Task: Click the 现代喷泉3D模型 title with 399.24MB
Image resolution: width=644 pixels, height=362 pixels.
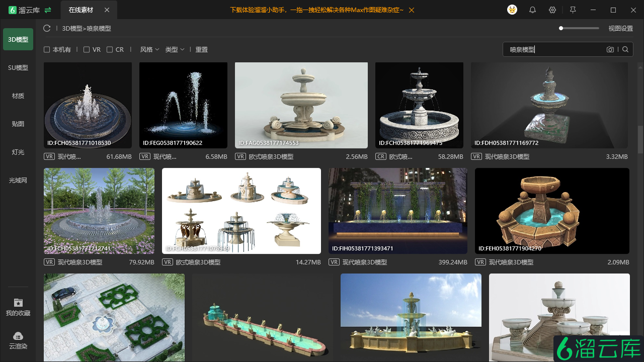Action: click(x=365, y=262)
